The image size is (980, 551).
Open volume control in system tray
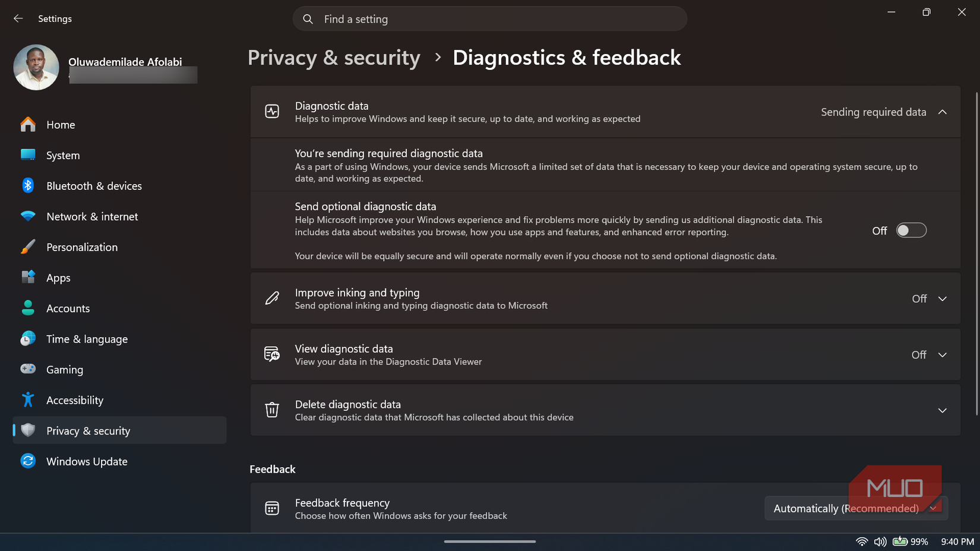880,541
